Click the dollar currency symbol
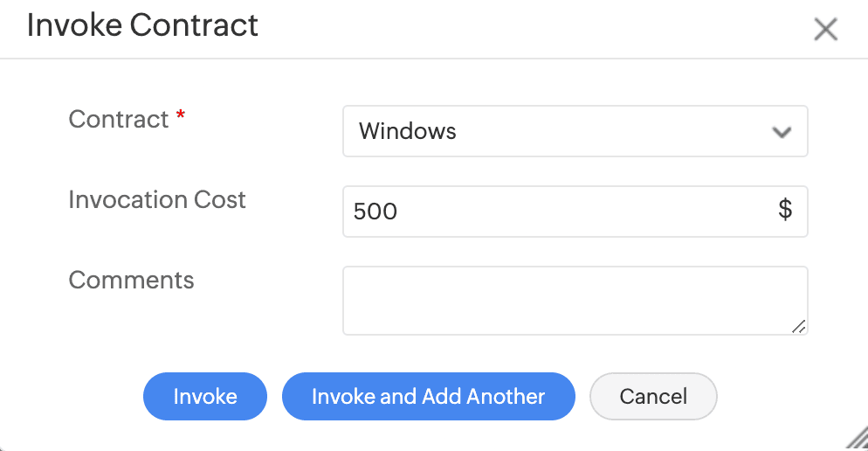This screenshot has height=451, width=868. point(785,210)
